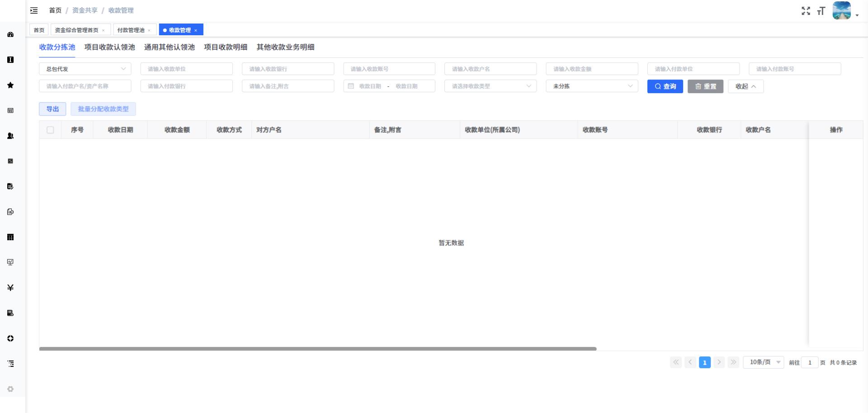Open the font size icon in header

click(x=821, y=11)
